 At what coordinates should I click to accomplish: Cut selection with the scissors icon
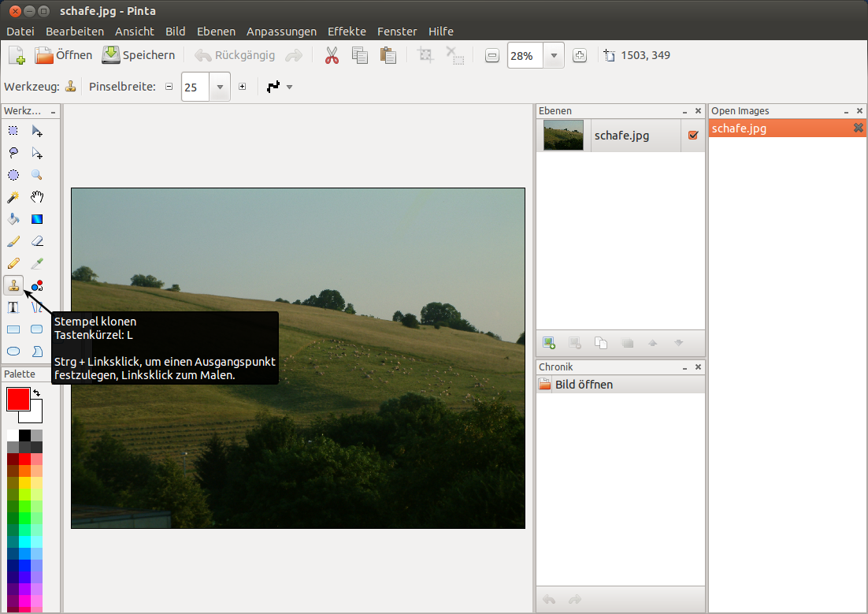332,55
